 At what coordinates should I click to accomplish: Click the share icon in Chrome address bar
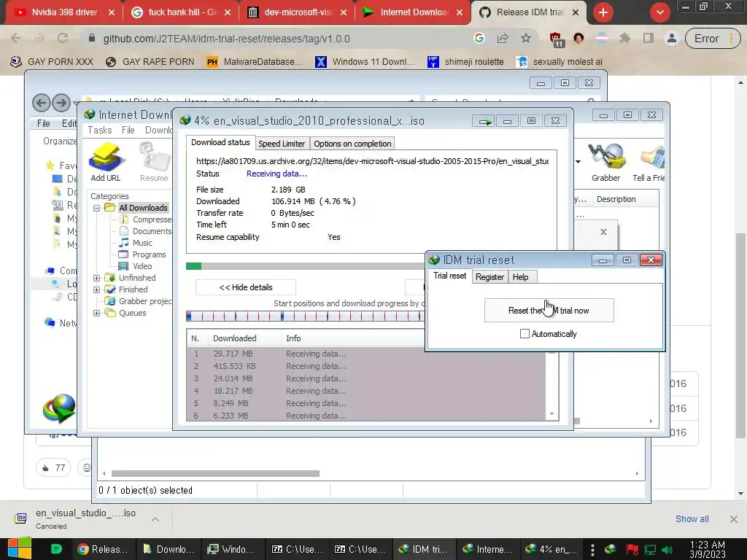503,38
